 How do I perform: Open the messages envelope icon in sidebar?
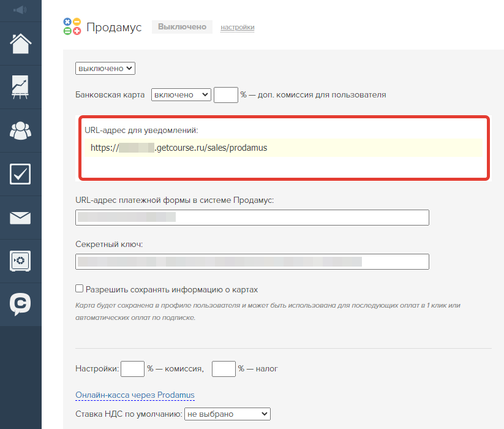tap(20, 218)
